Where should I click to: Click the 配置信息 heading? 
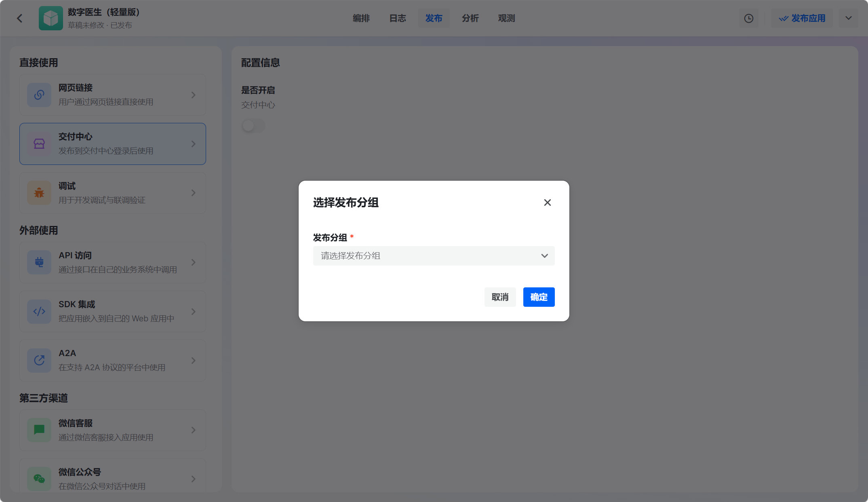261,63
